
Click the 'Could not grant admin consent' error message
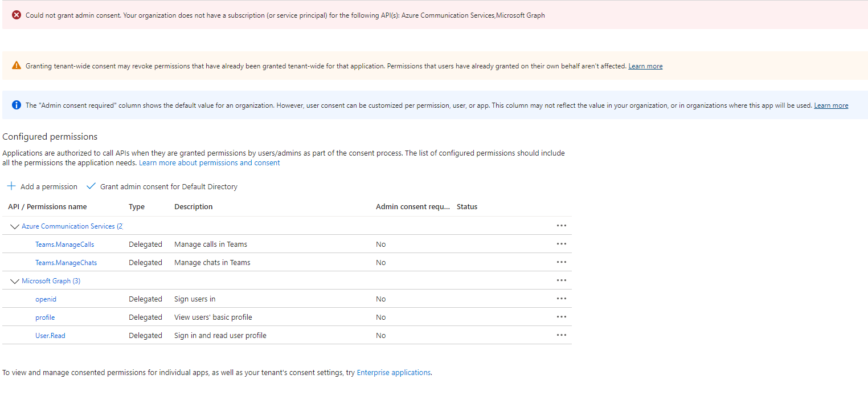pos(285,15)
